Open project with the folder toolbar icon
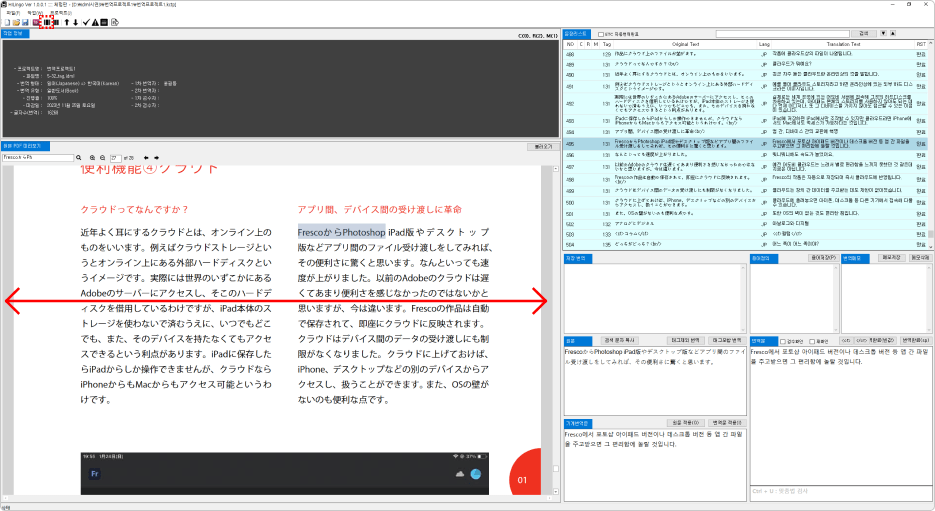The image size is (935, 511). tap(16, 22)
